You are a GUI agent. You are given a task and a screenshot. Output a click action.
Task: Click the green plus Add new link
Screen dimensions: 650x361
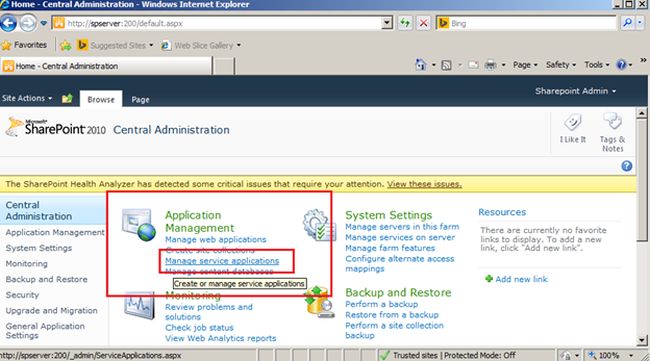click(517, 279)
